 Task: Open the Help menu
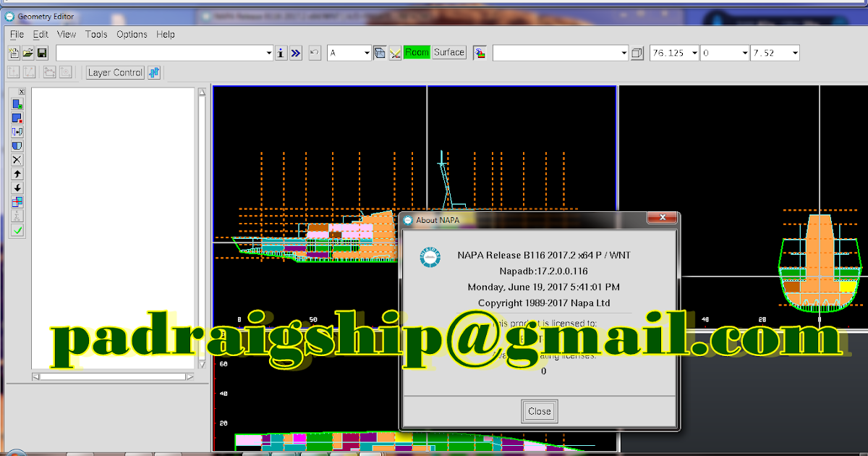coord(166,34)
